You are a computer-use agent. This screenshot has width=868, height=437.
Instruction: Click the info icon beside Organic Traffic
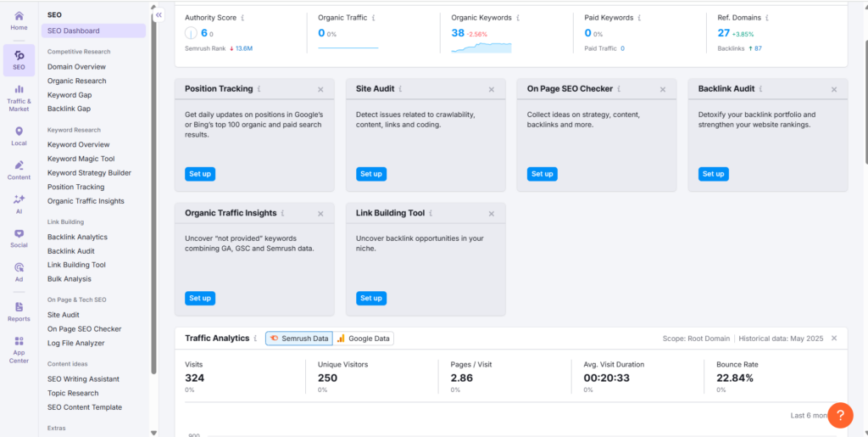pyautogui.click(x=374, y=18)
